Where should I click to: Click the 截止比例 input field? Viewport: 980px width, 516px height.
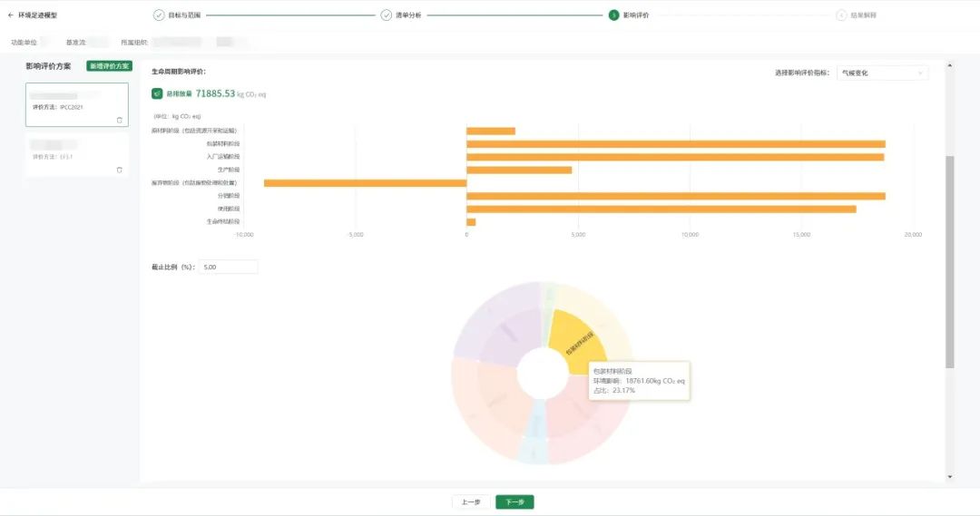229,268
